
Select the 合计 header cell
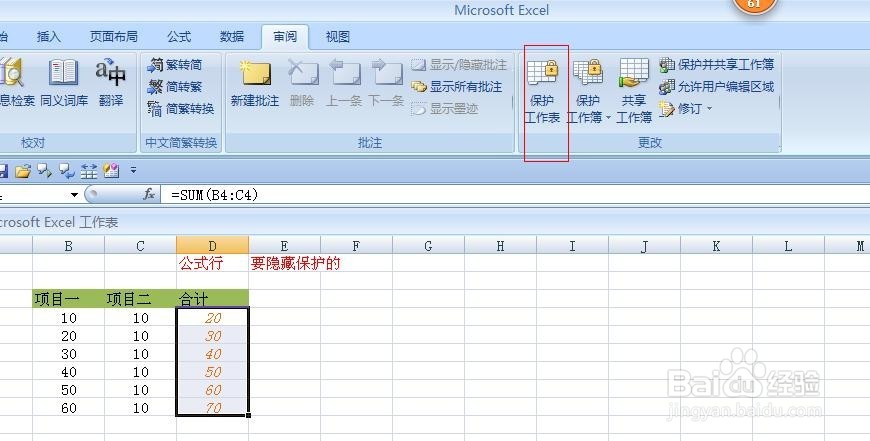point(213,300)
